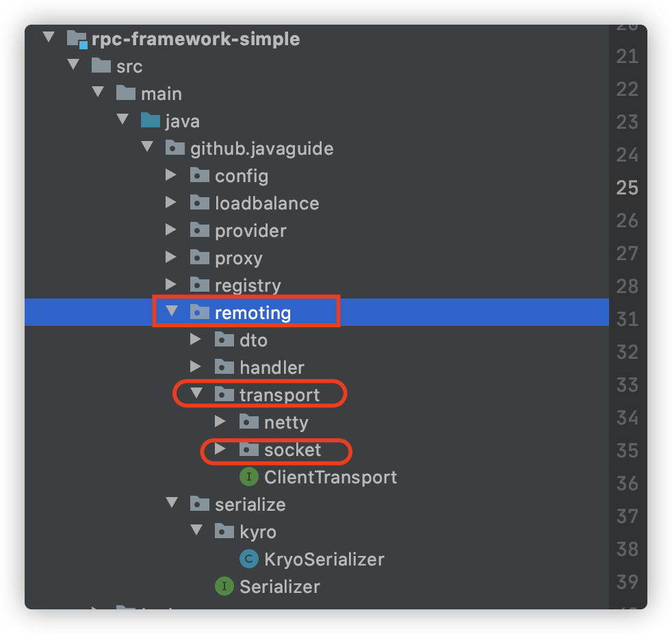Click the KryoSerializer class icon

point(248,559)
